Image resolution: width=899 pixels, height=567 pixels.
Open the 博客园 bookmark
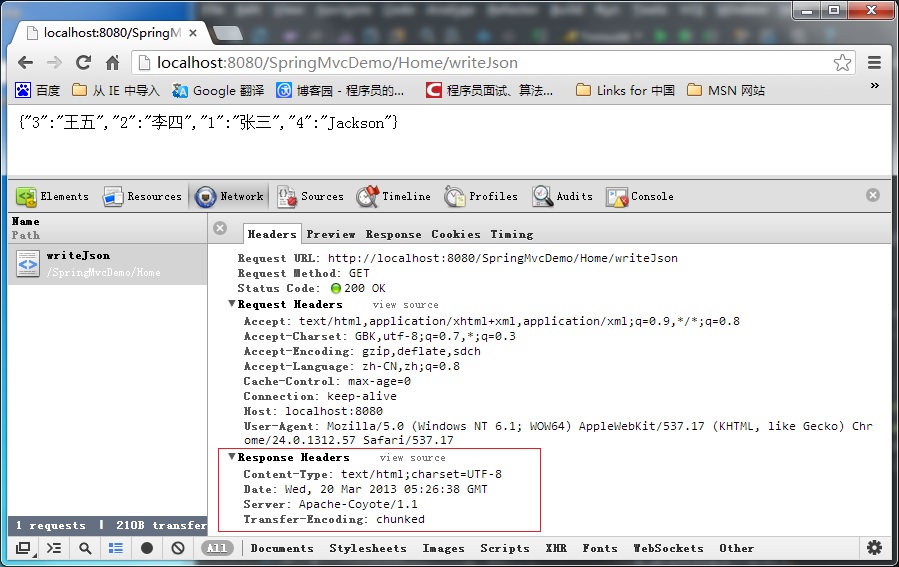coord(340,91)
